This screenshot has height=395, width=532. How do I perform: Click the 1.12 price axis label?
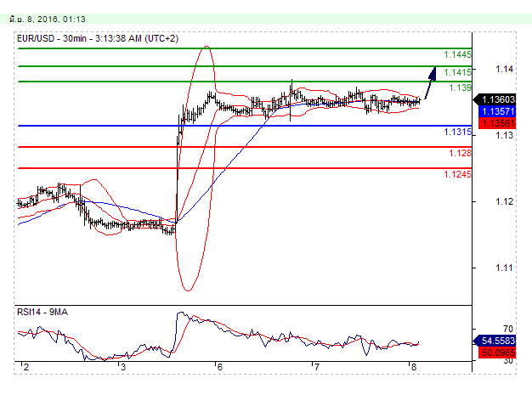(504, 201)
